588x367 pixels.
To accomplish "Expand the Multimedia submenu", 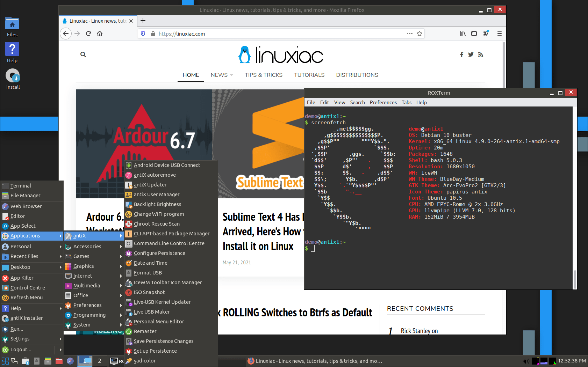I will point(94,286).
